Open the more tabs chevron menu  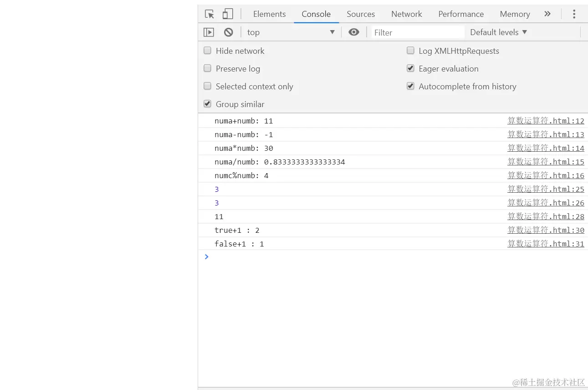click(x=547, y=14)
